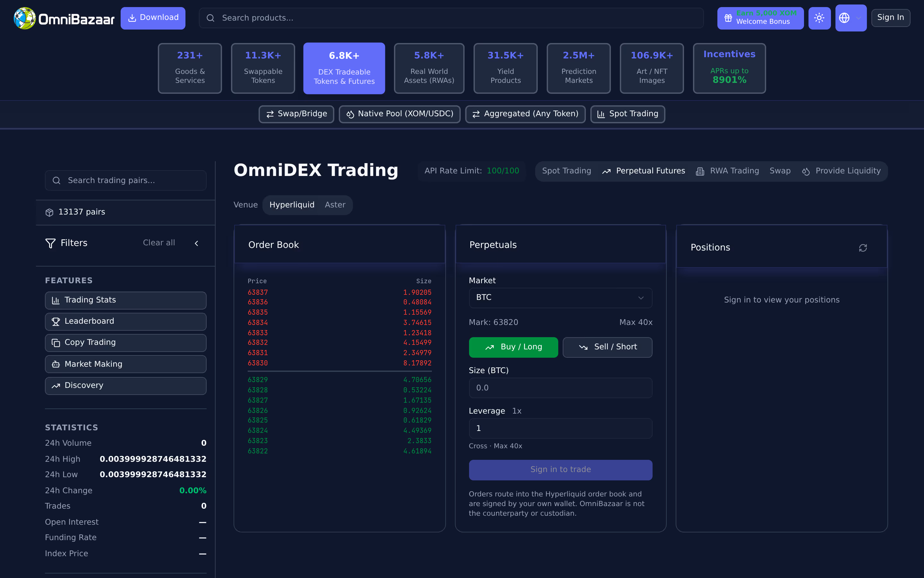Click ask price 63837 in order book
924x578 pixels.
pyautogui.click(x=258, y=293)
